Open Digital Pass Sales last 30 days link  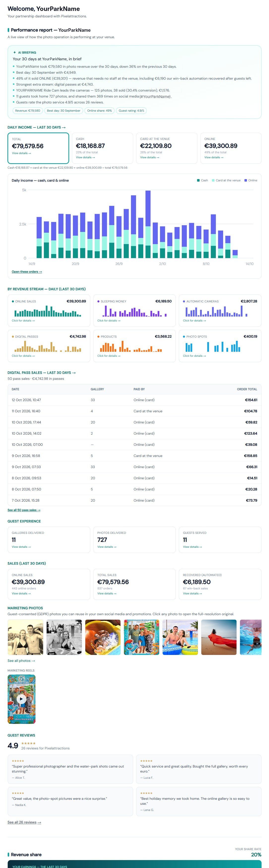tap(41, 373)
